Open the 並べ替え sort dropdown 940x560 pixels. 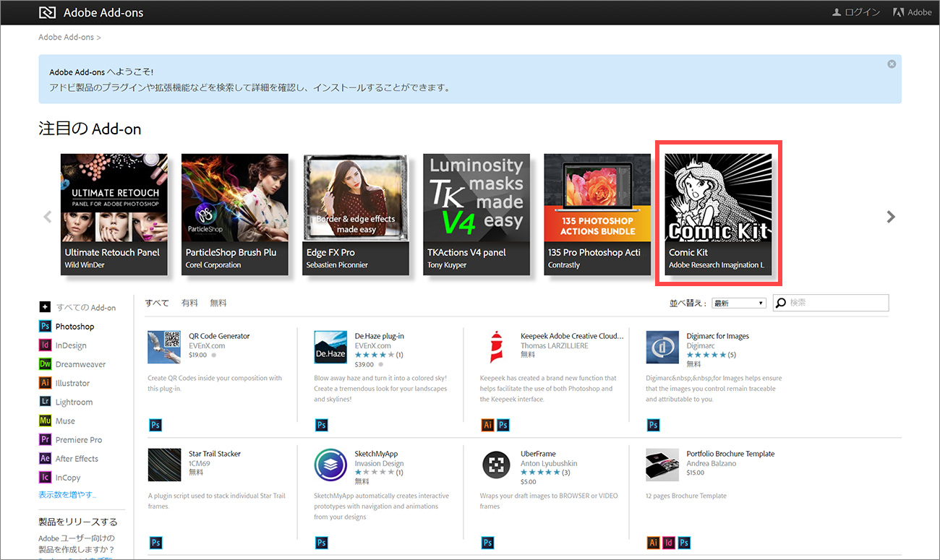click(x=738, y=303)
